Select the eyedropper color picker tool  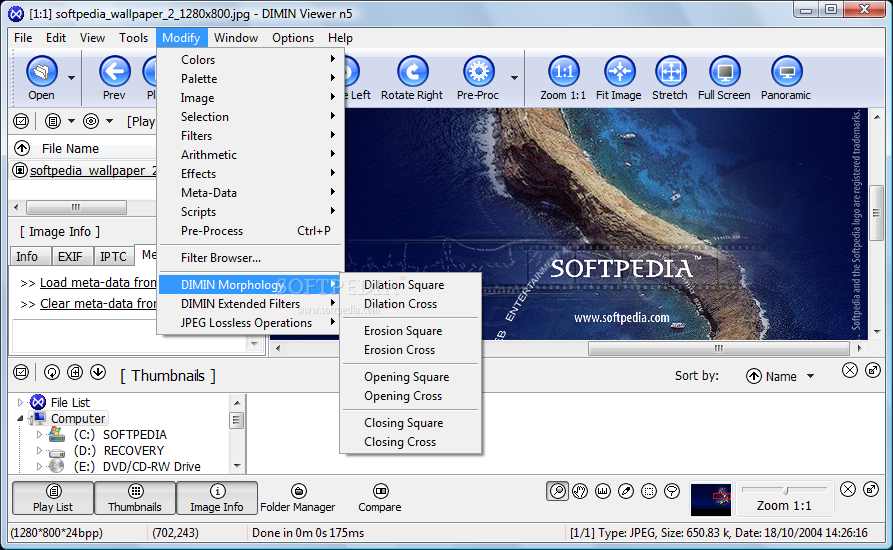[626, 491]
